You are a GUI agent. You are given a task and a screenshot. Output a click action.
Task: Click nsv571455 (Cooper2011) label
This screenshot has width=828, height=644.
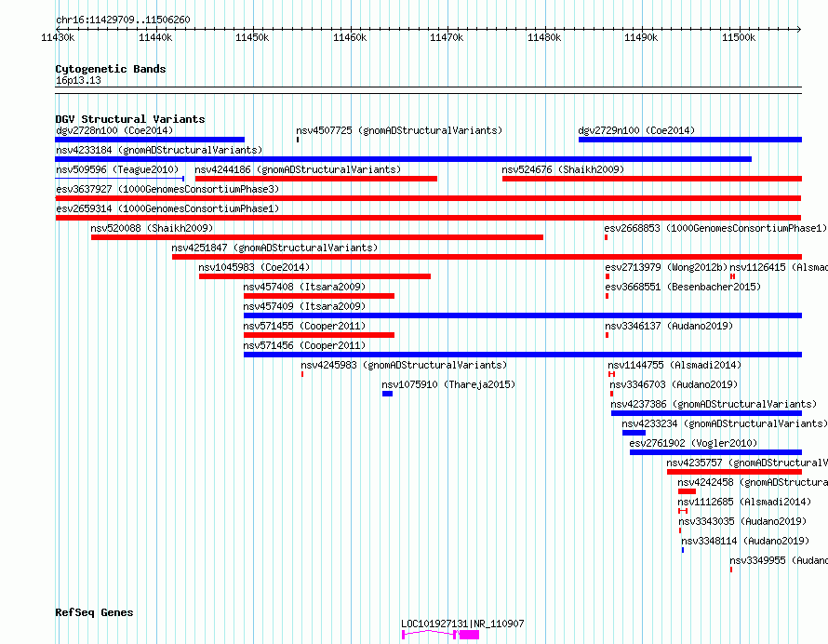pyautogui.click(x=304, y=326)
